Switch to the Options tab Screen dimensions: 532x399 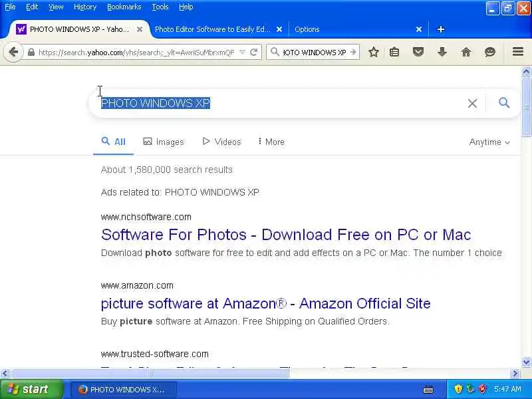tap(307, 29)
